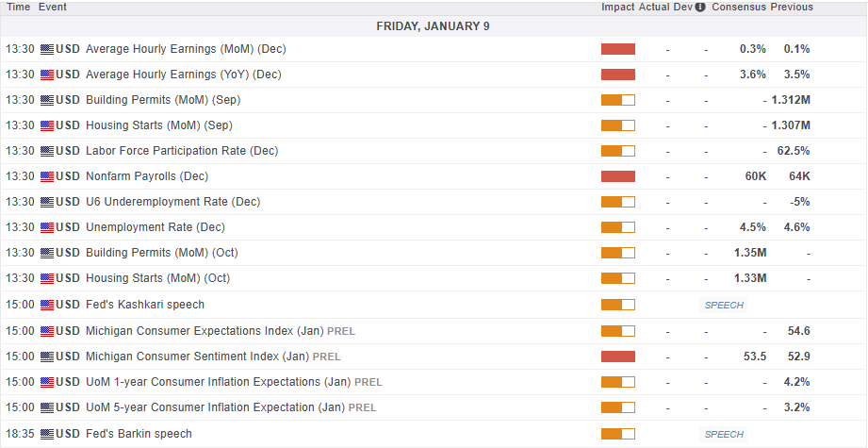Select the flag icon on Unemployment Rate row
868x448 pixels.
click(x=47, y=227)
